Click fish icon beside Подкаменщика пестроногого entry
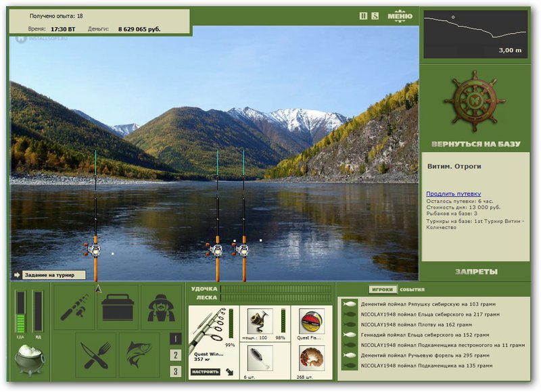This screenshot has width=541, height=392. pos(349,345)
